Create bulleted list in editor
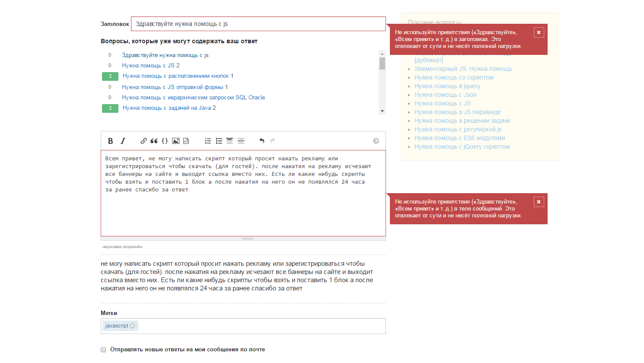The height and width of the screenshot is (363, 644). click(219, 141)
